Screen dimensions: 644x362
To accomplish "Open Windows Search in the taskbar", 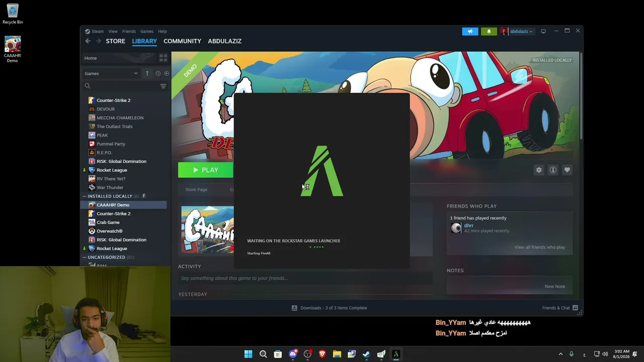I will pyautogui.click(x=263, y=354).
